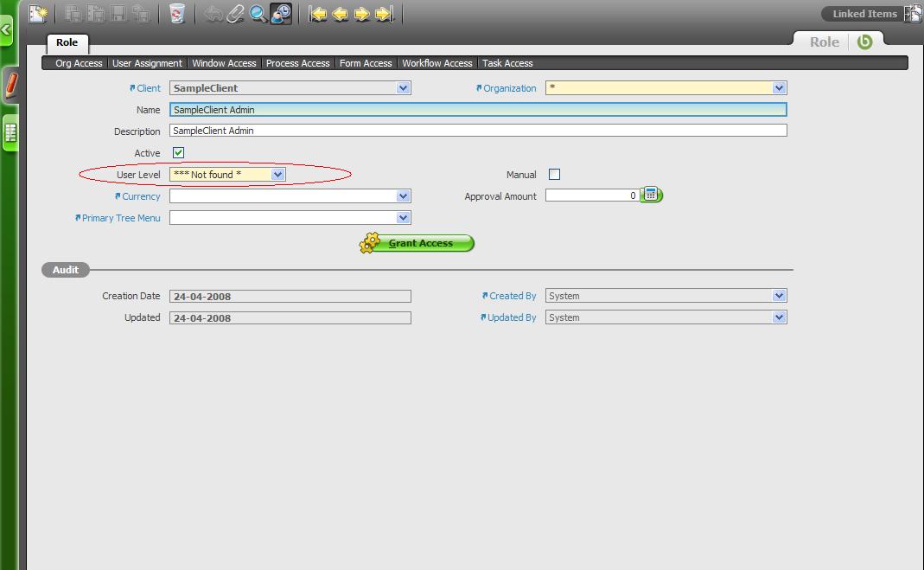Go to the next record arrow
Screen dimensions: 924x570
(362, 13)
